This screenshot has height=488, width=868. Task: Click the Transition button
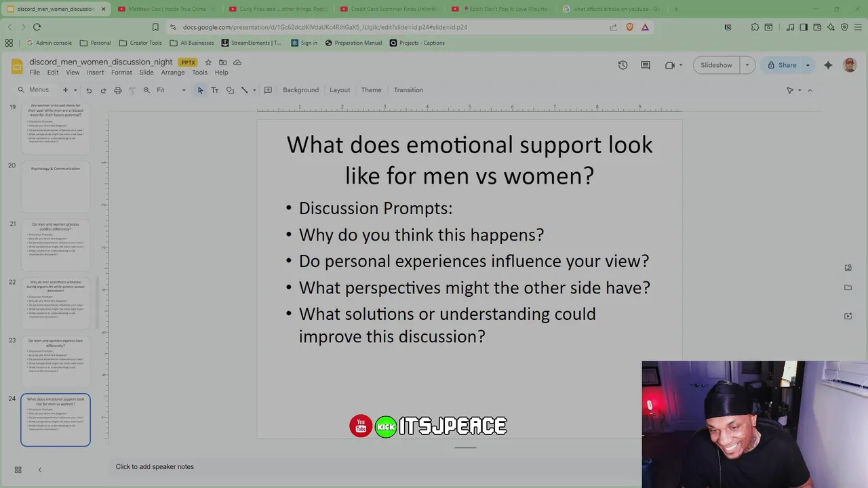pyautogui.click(x=408, y=90)
